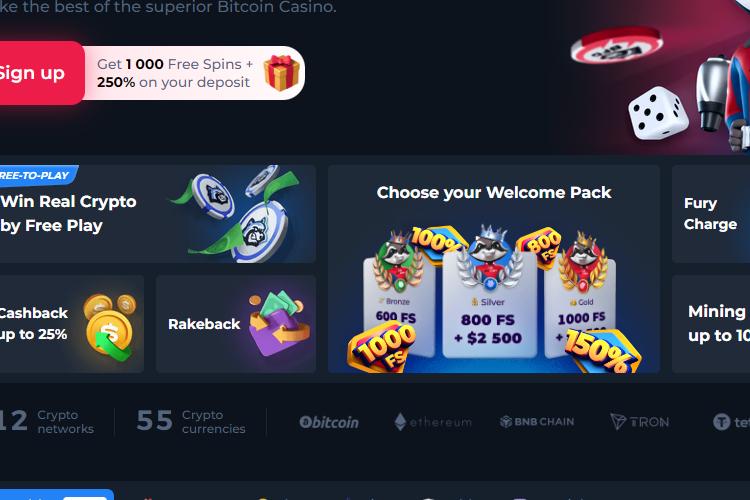Click the TRON logo

[640, 422]
